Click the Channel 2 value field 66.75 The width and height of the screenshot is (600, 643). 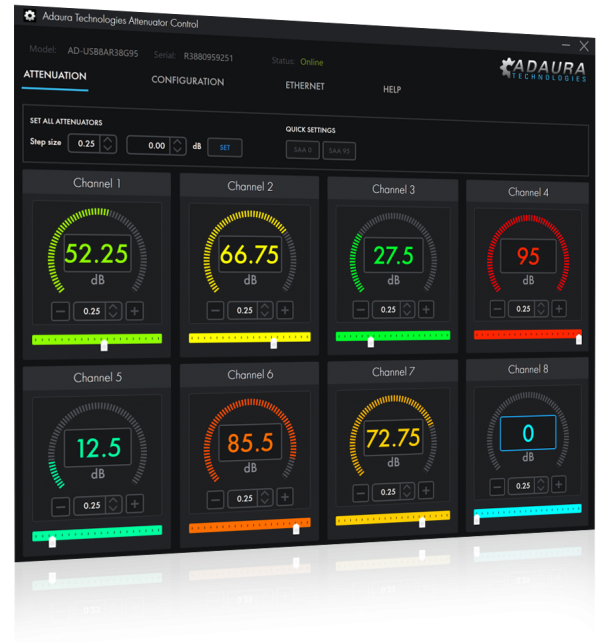click(x=250, y=254)
